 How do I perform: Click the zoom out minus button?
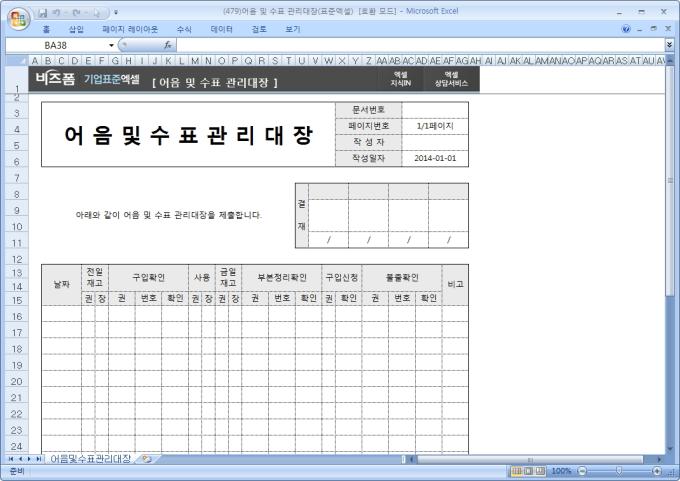[x=582, y=471]
